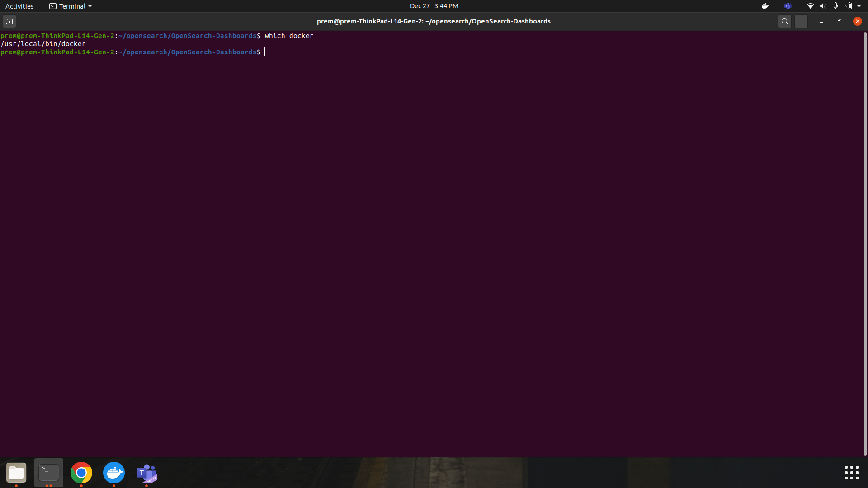Open Microsoft Teams from the dock
Viewport: 868px width, 488px height.
pyautogui.click(x=146, y=474)
